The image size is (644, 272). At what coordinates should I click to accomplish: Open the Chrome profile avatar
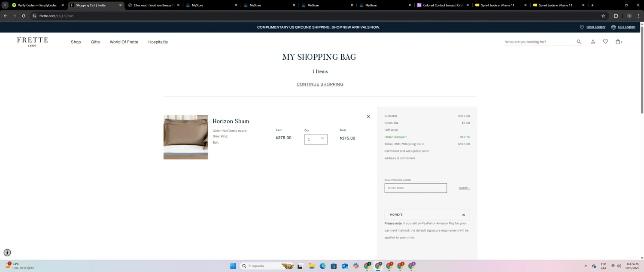[x=629, y=16]
